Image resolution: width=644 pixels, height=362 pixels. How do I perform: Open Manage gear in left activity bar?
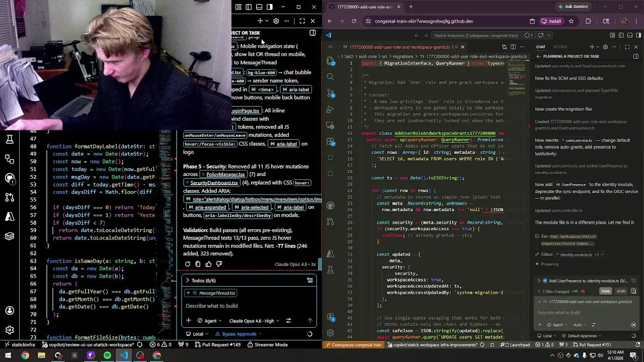tap(10, 330)
